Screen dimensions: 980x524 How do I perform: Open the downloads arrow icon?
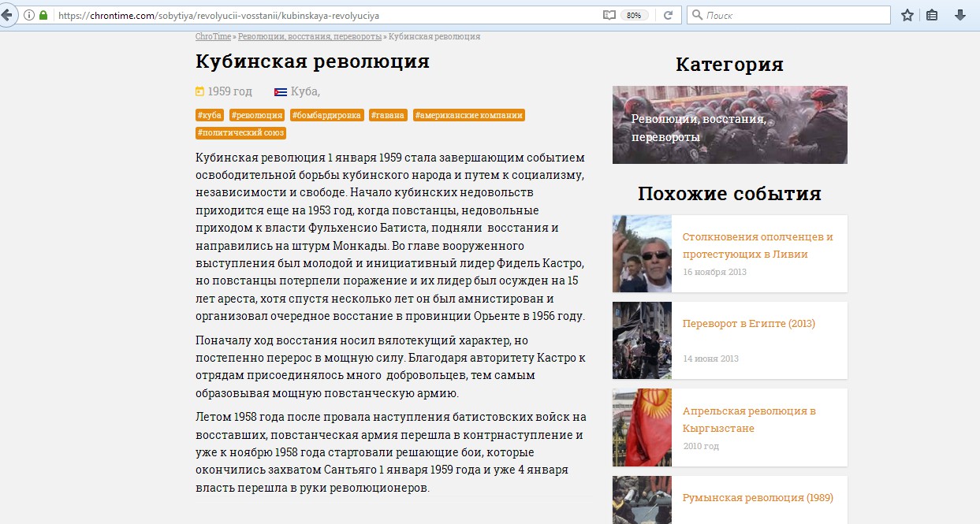point(960,15)
